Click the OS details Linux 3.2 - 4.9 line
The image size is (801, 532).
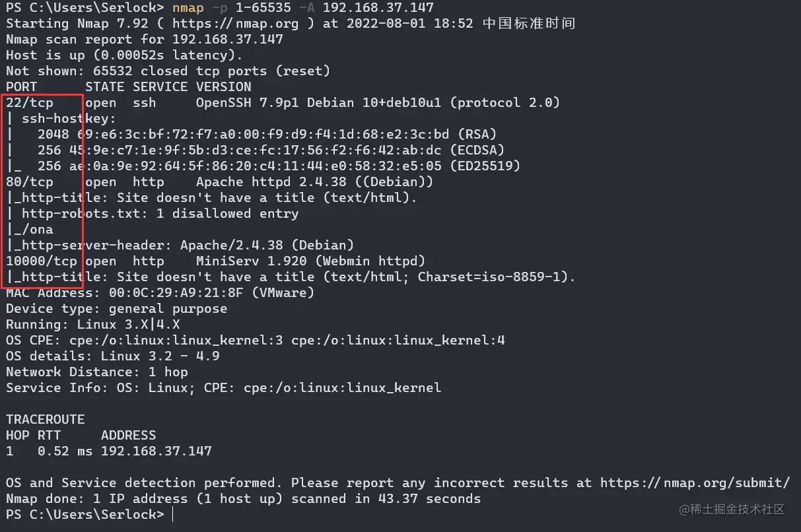pyautogui.click(x=112, y=356)
